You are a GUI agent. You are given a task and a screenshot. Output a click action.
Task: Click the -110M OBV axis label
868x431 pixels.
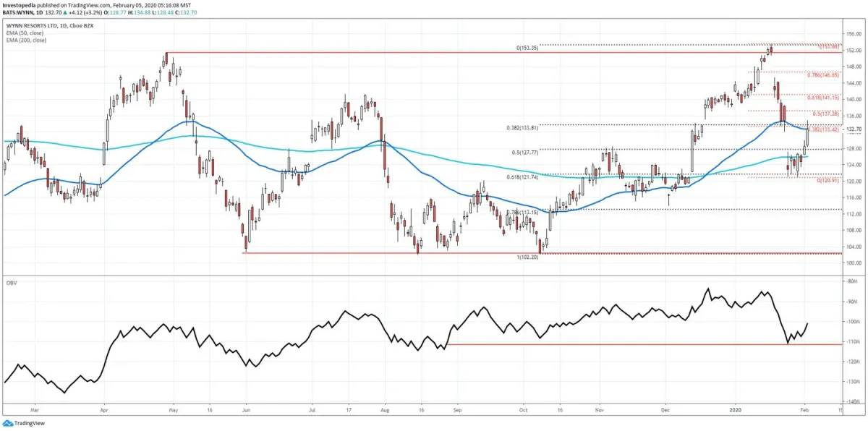click(x=854, y=341)
